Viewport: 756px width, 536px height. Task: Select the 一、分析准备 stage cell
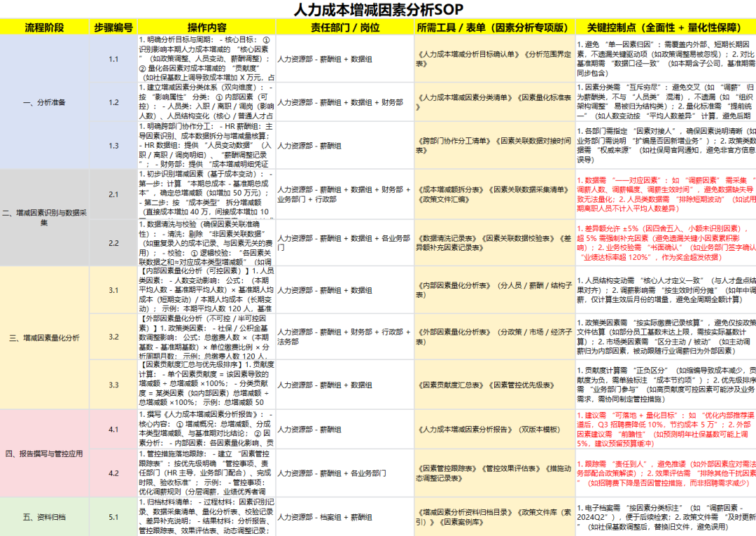tap(45, 102)
